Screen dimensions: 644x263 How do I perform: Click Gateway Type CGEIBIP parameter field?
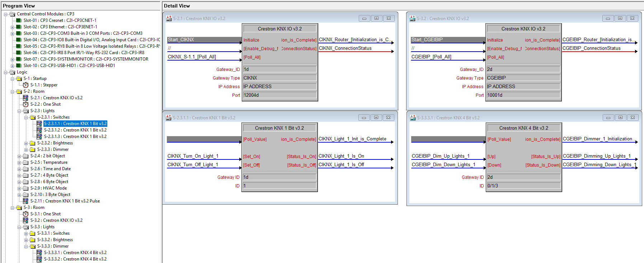point(523,78)
